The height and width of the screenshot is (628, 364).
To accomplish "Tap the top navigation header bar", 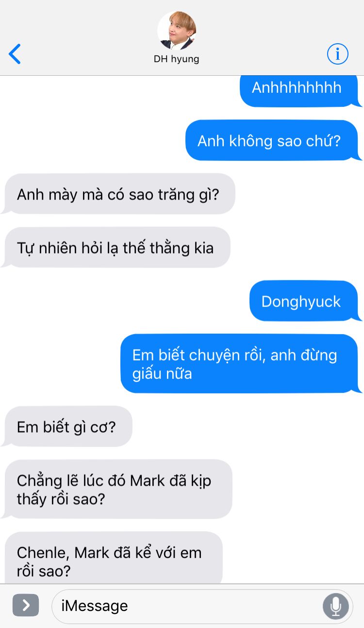I will pyautogui.click(x=182, y=38).
